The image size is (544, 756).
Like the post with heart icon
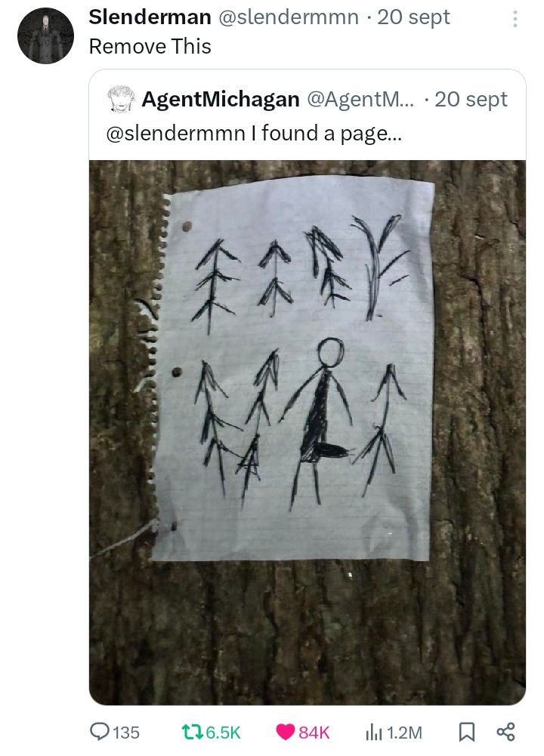(285, 732)
